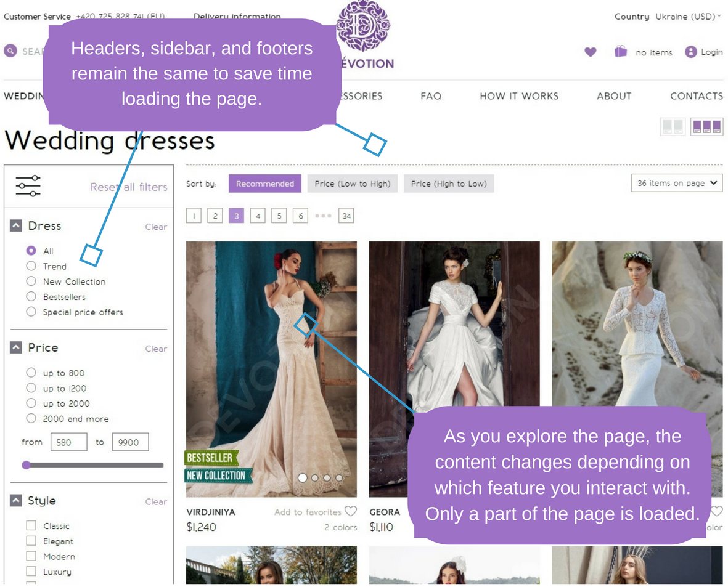Open the 36 items on page dropdown
The width and height of the screenshot is (728, 587).
tap(677, 183)
